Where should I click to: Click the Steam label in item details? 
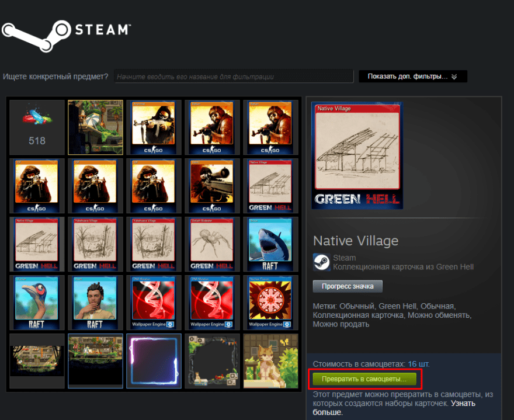pos(344,258)
